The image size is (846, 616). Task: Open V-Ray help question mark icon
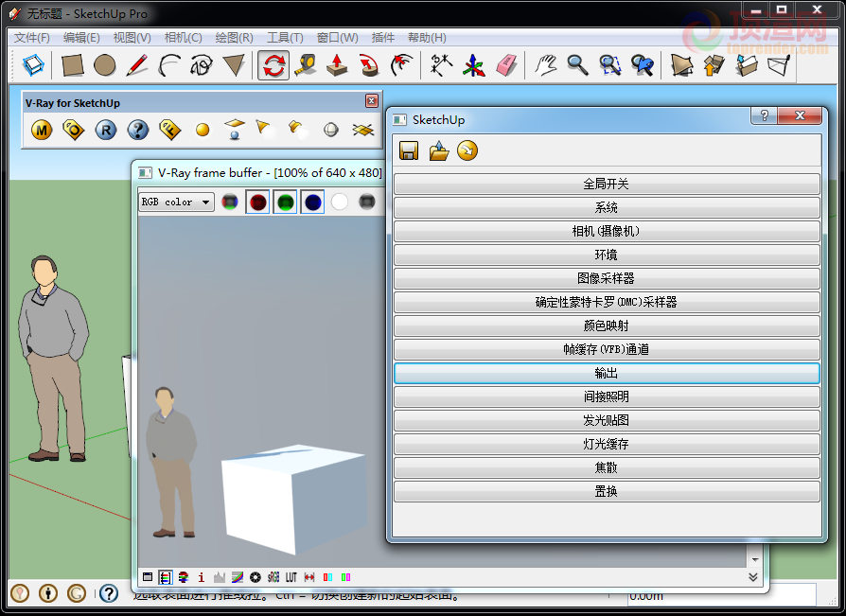(x=138, y=130)
